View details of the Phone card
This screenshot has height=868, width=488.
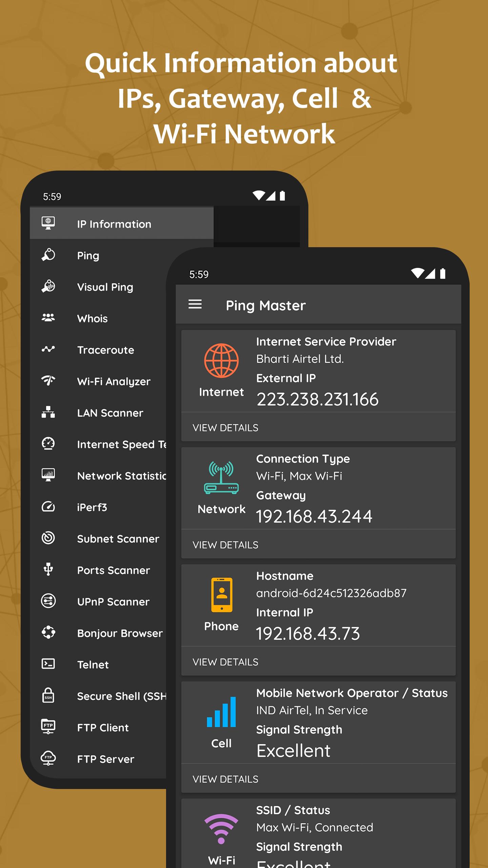click(225, 662)
